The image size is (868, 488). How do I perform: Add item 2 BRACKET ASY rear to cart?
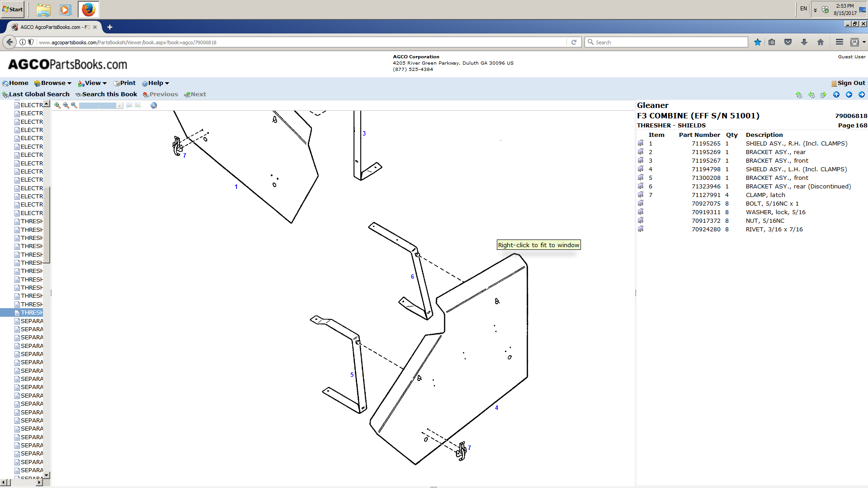pyautogui.click(x=641, y=152)
